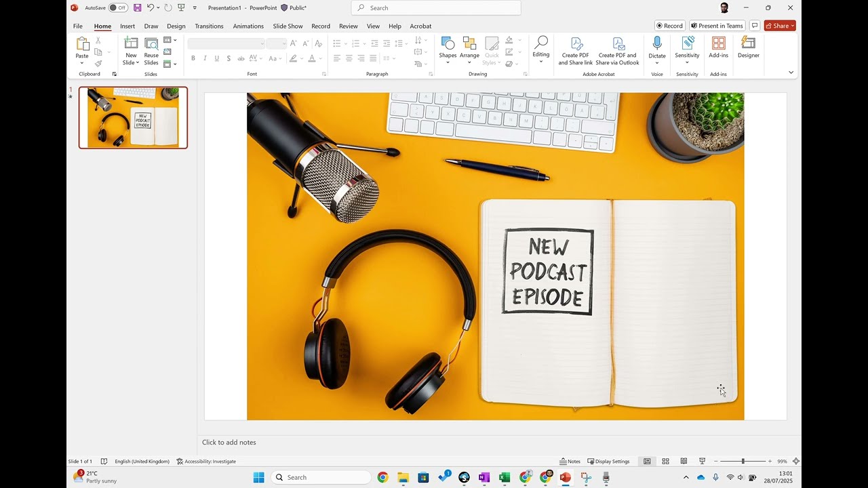This screenshot has height=488, width=868.
Task: Click Accessibility: Investigate status
Action: tap(206, 462)
